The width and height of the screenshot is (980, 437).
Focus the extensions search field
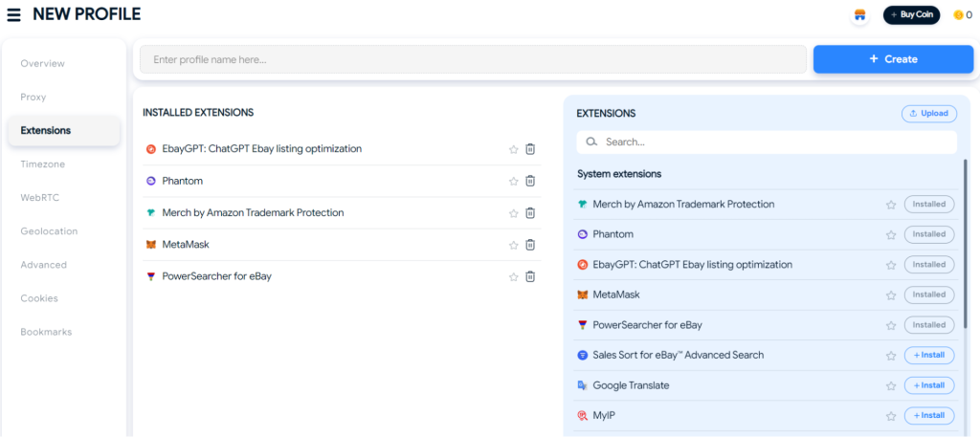pos(767,142)
